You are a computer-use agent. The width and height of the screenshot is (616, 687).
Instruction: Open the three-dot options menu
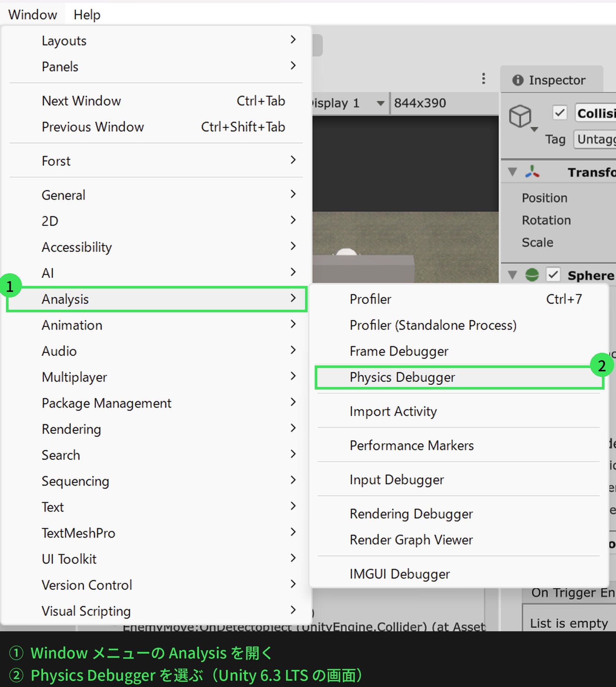point(484,78)
